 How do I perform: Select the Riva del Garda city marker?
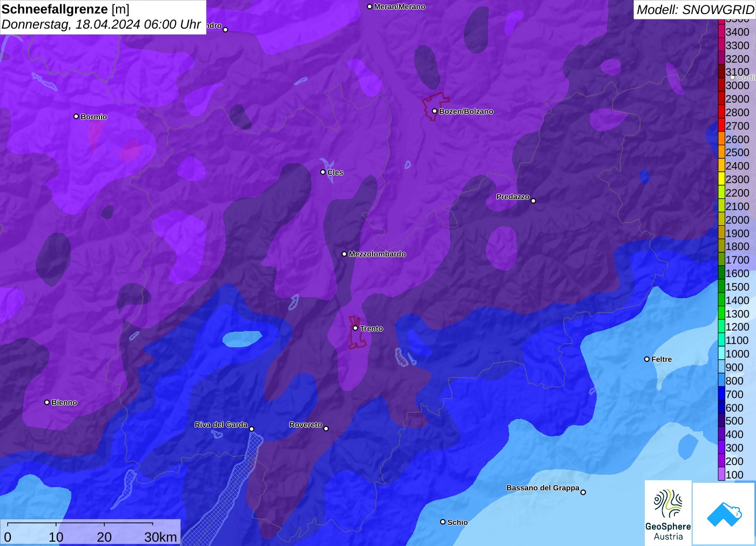pyautogui.click(x=252, y=429)
